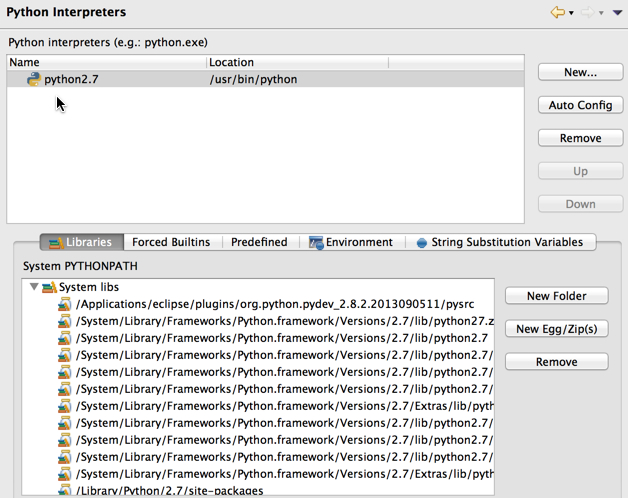
Task: Select the python2.7 interpreter name
Action: (x=71, y=79)
